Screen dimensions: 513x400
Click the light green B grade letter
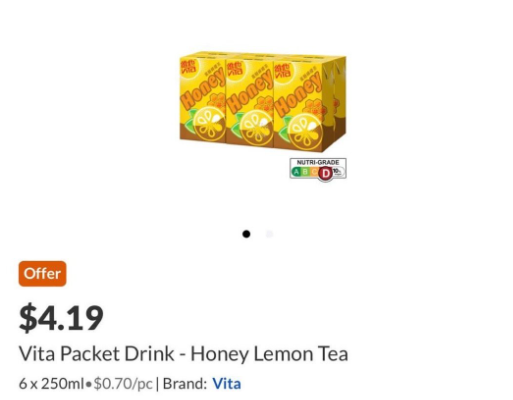(305, 172)
